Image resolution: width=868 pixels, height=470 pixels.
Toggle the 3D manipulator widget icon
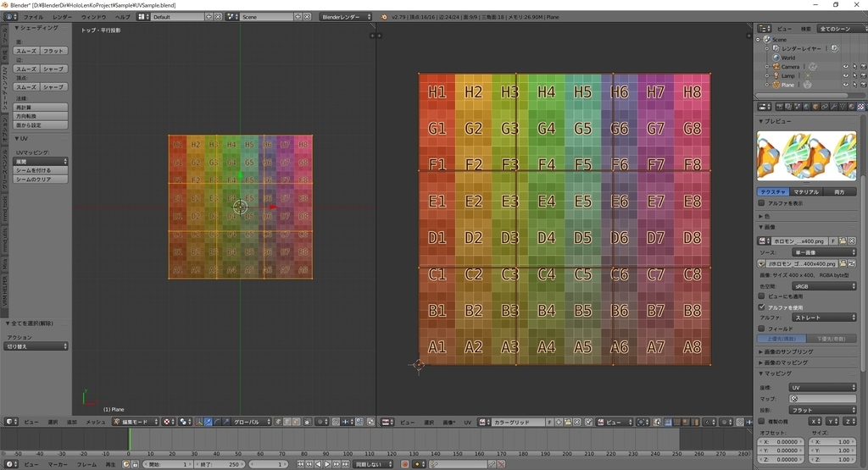[198, 422]
